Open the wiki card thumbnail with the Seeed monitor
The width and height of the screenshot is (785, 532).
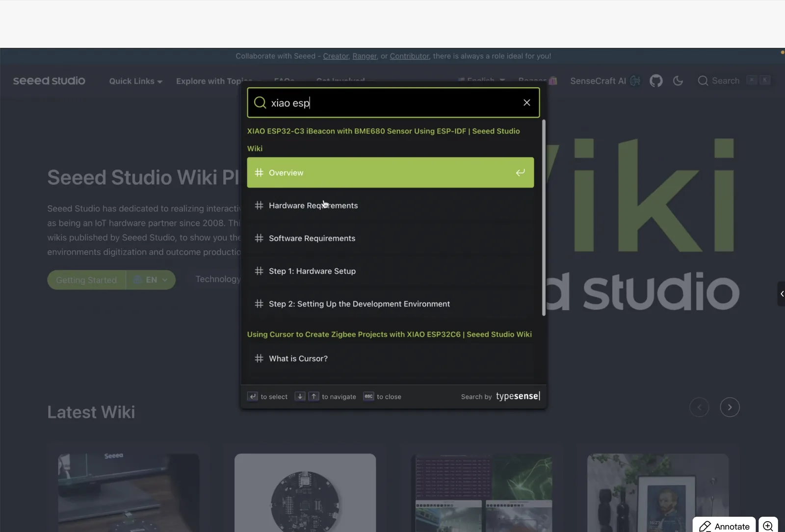(x=129, y=493)
